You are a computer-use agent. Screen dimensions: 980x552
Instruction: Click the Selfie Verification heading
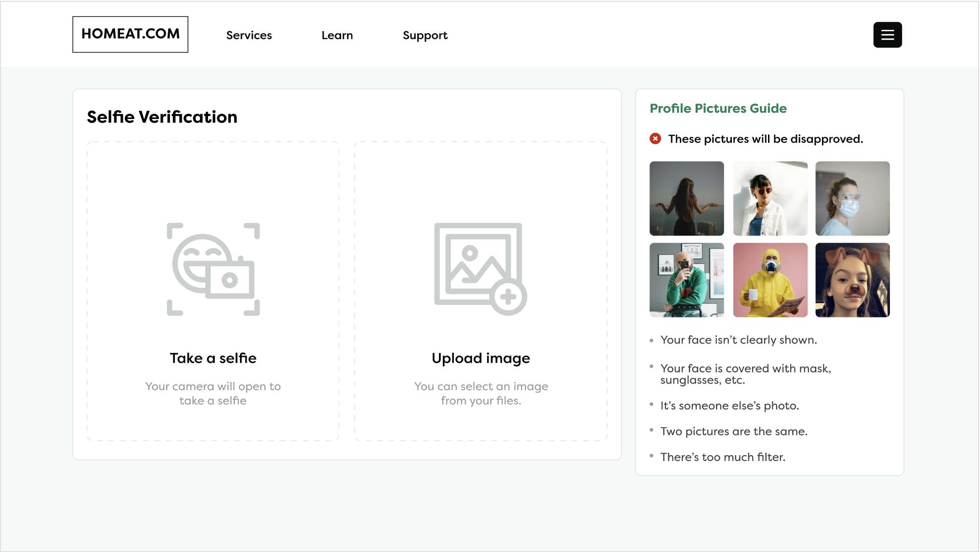[x=162, y=117]
